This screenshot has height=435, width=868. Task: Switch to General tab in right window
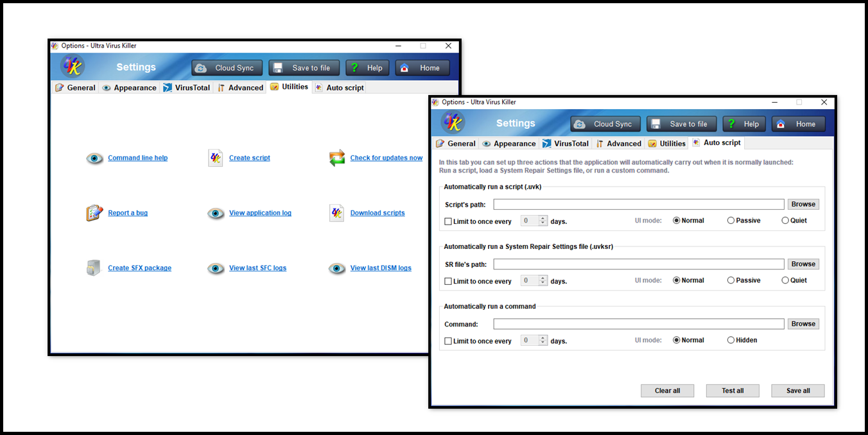tap(455, 144)
